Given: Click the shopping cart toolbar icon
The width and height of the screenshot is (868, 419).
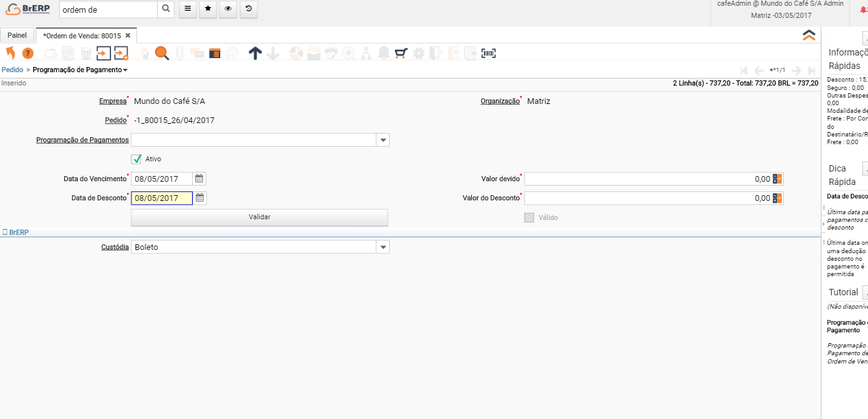Looking at the screenshot, I should coord(401,54).
